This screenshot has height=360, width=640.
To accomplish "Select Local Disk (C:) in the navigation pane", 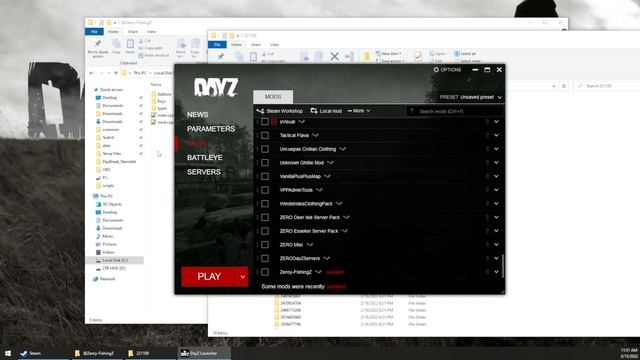I will [115, 260].
